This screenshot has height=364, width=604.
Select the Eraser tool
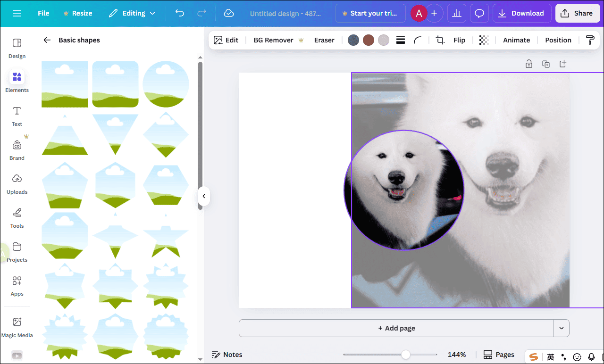[x=324, y=40]
